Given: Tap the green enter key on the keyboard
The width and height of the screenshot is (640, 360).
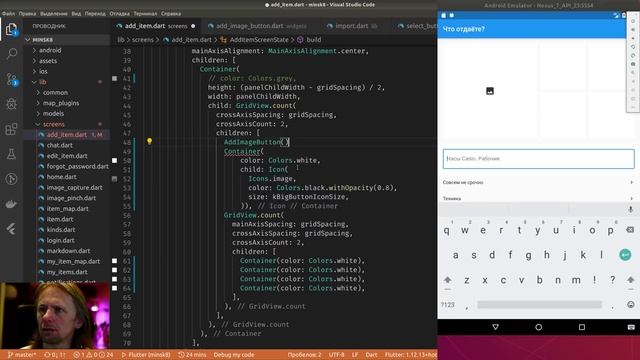Looking at the screenshot, I should [625, 255].
